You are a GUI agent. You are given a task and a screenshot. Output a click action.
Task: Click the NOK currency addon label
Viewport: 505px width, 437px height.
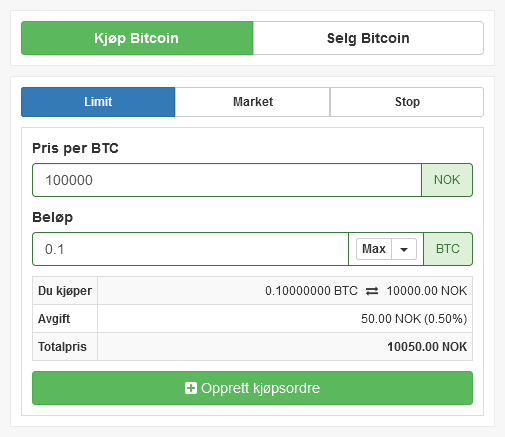[x=447, y=180]
